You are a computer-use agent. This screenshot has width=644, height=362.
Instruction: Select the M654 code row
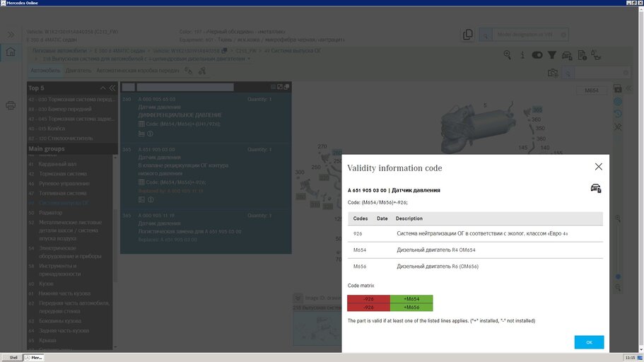tap(475, 250)
